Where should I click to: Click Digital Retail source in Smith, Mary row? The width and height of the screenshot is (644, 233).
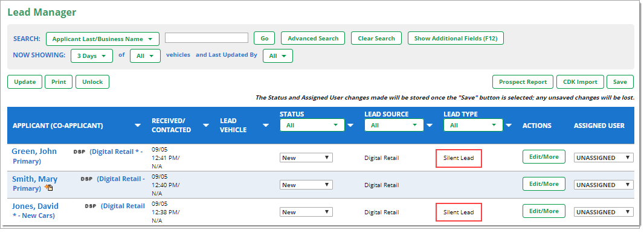pos(382,185)
